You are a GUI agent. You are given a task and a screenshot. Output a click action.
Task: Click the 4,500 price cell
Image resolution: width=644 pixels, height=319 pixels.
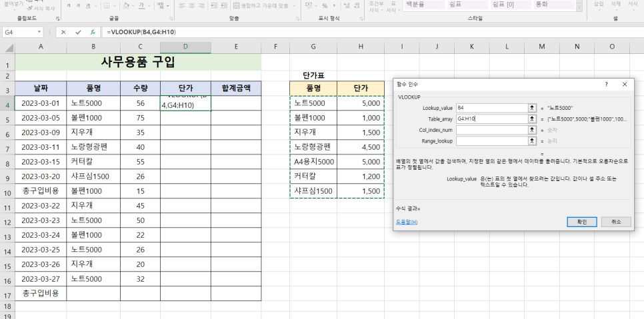pos(361,147)
